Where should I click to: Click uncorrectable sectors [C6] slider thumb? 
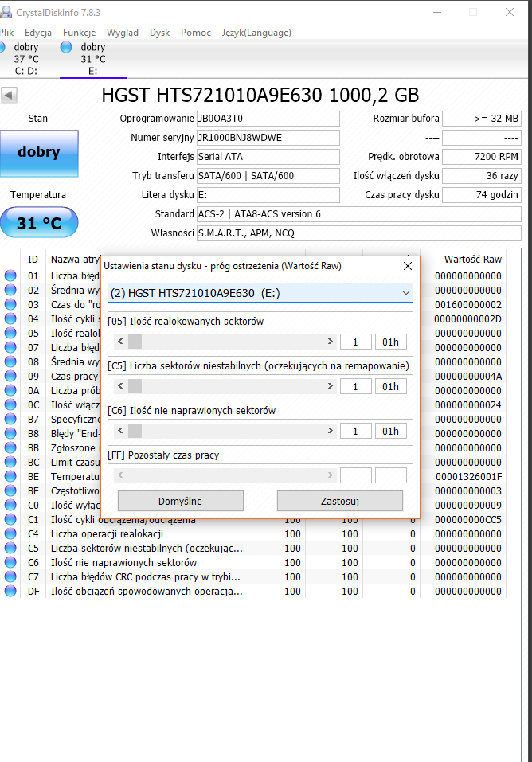pos(135,431)
